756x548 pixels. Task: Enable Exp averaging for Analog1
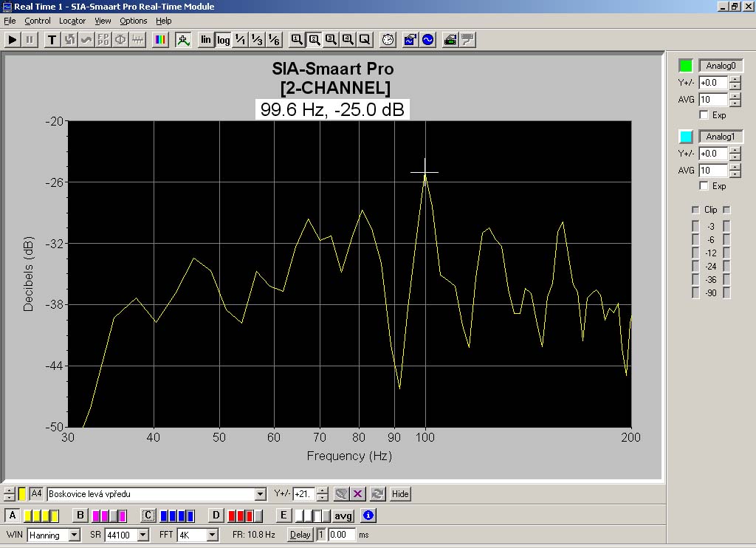(704, 185)
